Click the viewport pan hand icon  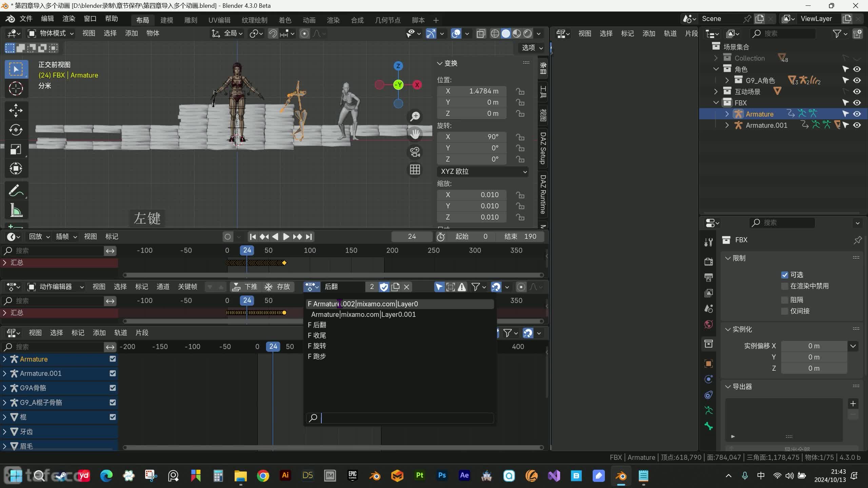pyautogui.click(x=415, y=134)
